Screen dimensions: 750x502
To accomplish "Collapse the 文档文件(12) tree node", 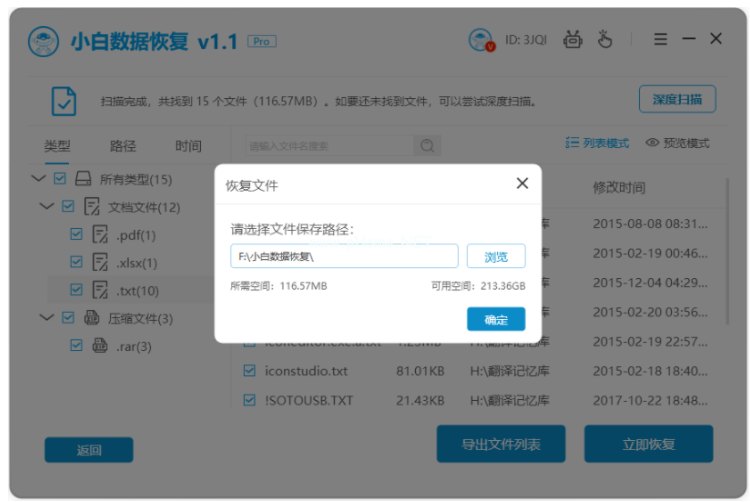I will coord(46,207).
